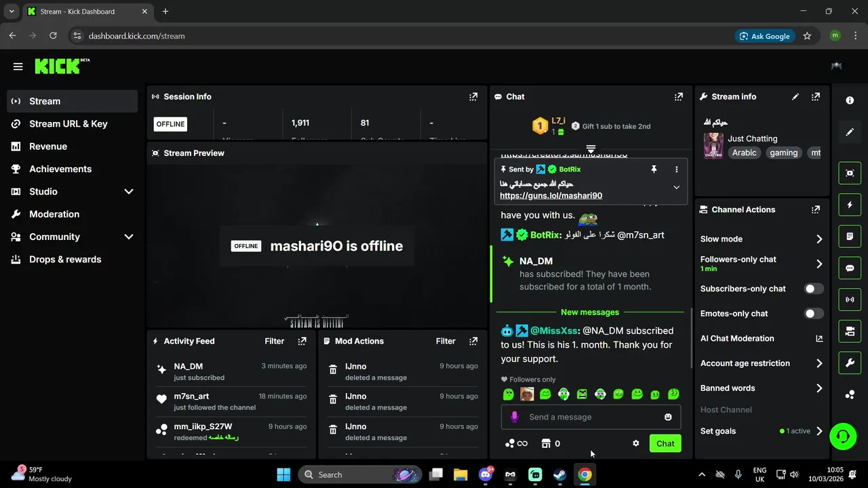The image size is (868, 488).
Task: Toggle Emotes-only chat switch
Action: [x=813, y=314]
